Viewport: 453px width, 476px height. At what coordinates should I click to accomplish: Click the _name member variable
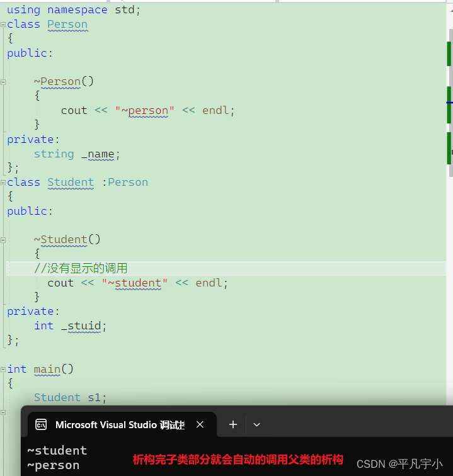pos(98,154)
